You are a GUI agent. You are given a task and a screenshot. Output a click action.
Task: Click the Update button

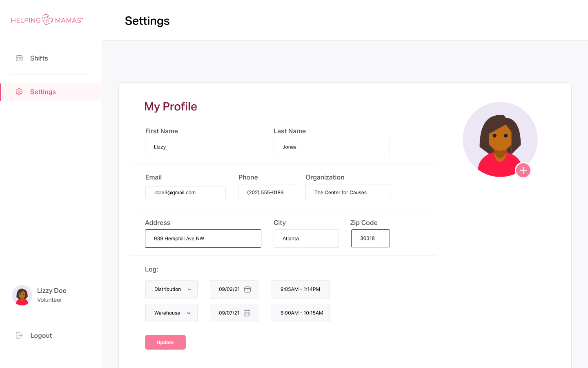(x=165, y=342)
